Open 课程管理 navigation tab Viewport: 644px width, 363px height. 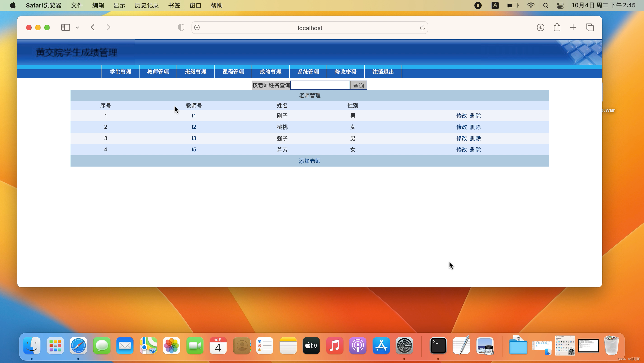coord(233,72)
